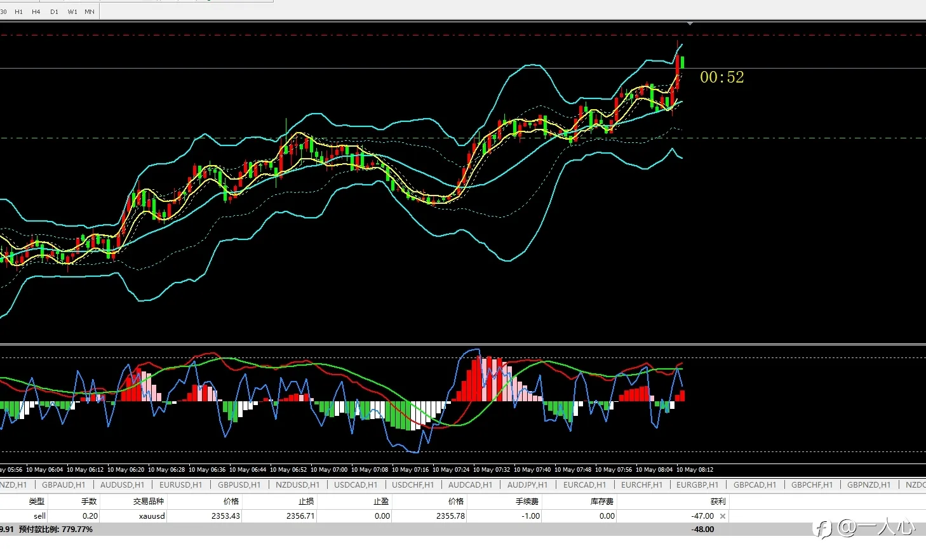Screen dimensions: 926x560
Task: Switch chart to H1 timeframe
Action: coord(18,11)
